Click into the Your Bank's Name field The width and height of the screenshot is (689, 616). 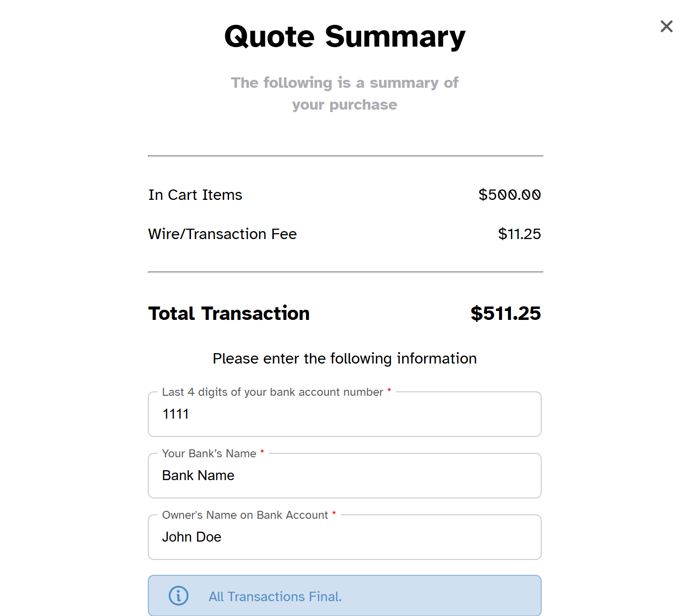(345, 476)
